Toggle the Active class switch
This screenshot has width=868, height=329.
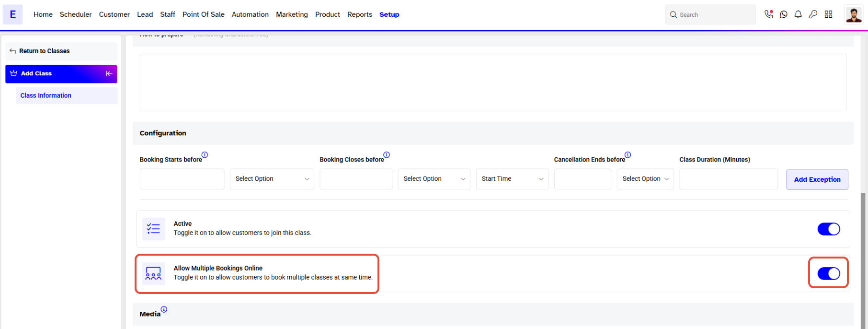(x=829, y=229)
